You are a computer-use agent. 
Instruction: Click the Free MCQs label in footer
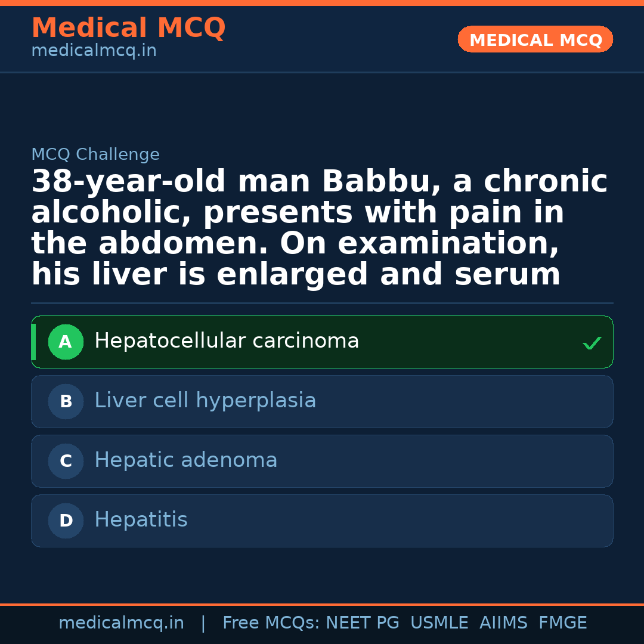point(271,623)
